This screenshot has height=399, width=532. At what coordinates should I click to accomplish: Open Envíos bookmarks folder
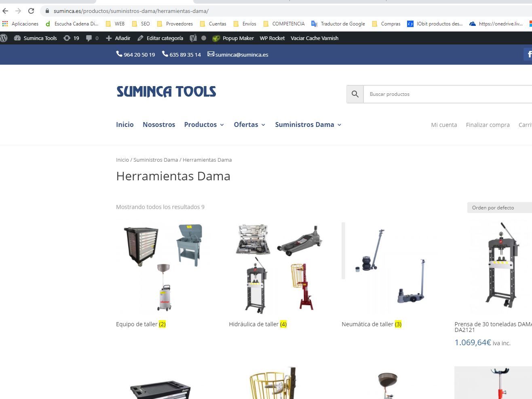point(245,24)
